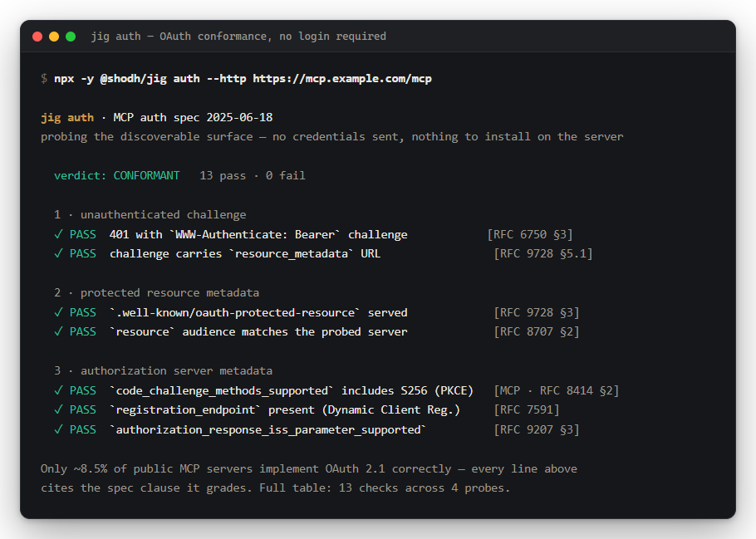This screenshot has height=539, width=756.
Task: Click checkmark beside 'resource audience matches' row
Action: (x=58, y=332)
